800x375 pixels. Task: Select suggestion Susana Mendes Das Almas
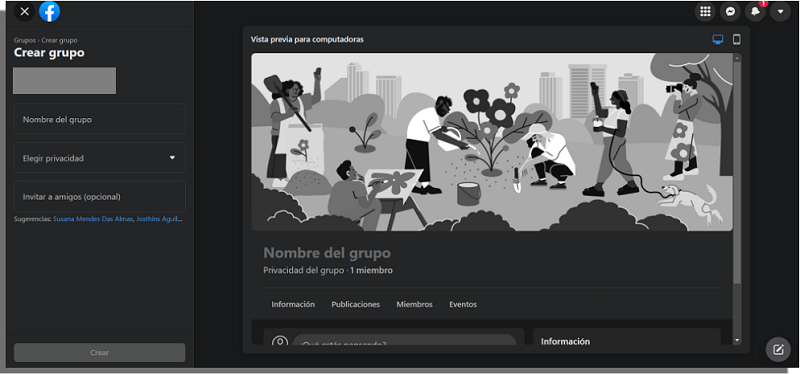click(x=93, y=219)
